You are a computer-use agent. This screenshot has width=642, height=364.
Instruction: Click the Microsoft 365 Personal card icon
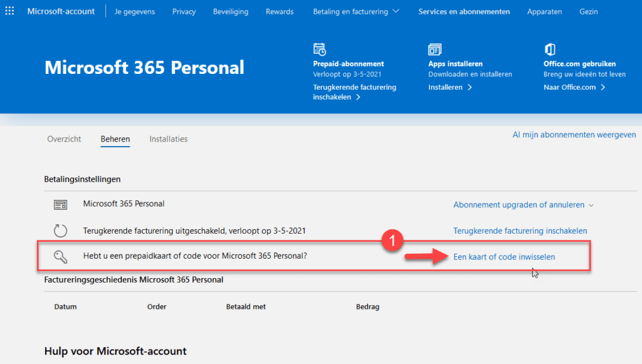[x=61, y=204]
